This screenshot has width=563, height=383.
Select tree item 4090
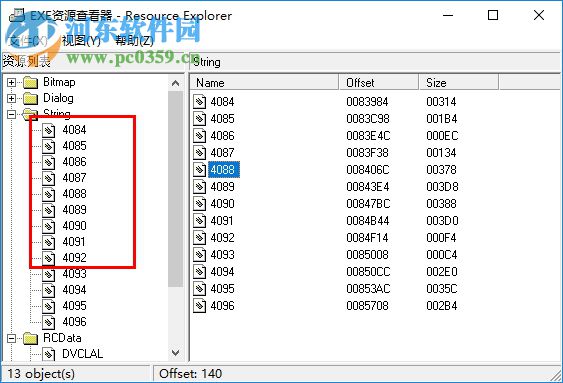click(74, 226)
